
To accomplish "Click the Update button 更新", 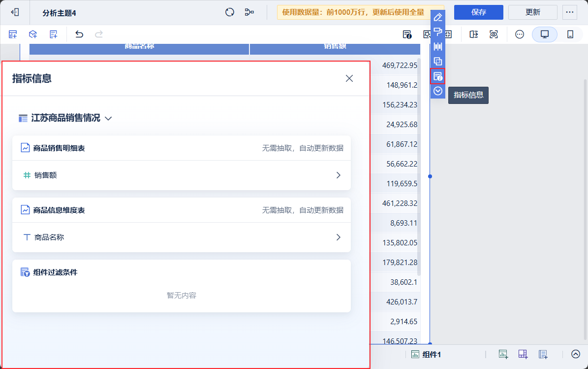I will tap(532, 12).
